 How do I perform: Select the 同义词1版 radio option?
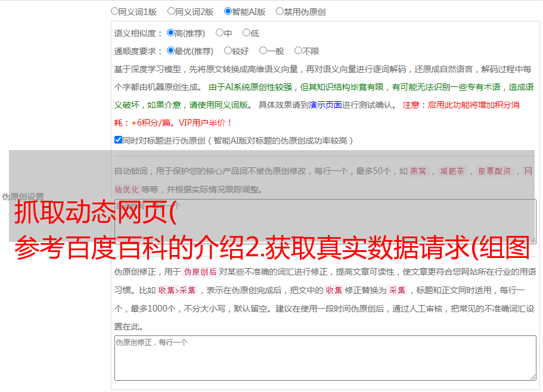coord(114,11)
